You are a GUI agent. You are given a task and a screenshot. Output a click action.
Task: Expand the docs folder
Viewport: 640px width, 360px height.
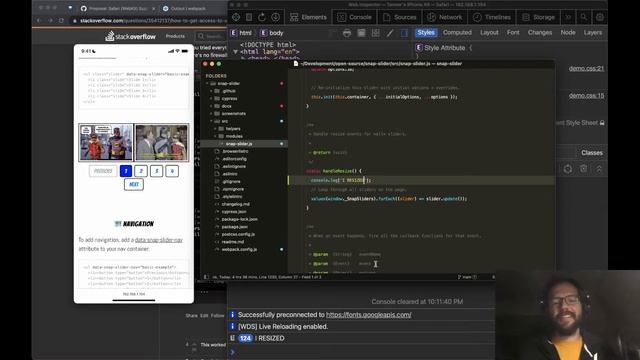(x=212, y=106)
